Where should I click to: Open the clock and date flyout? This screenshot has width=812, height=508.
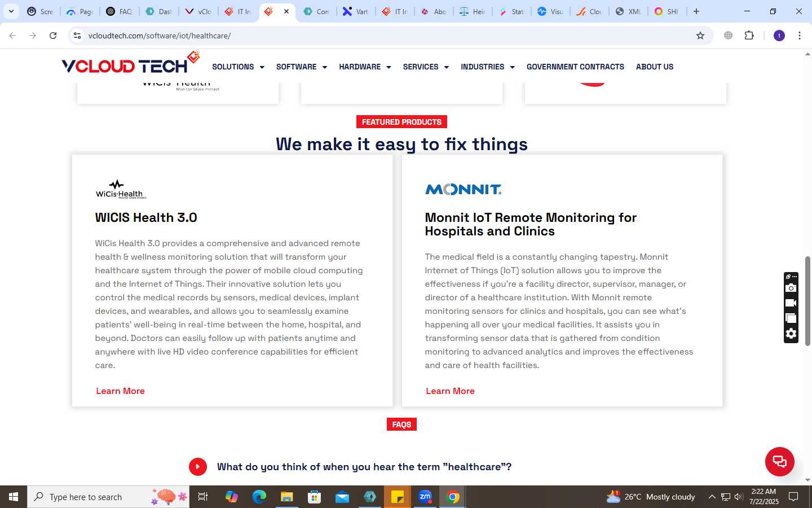pos(764,497)
